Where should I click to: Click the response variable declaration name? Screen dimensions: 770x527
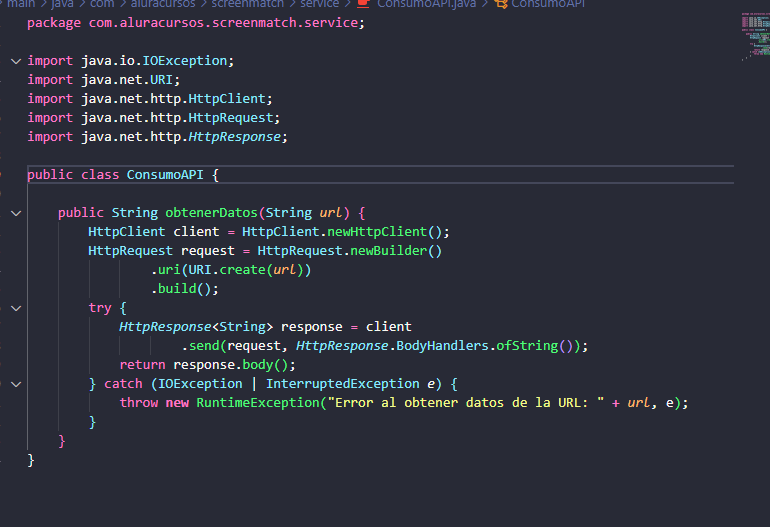pyautogui.click(x=311, y=327)
